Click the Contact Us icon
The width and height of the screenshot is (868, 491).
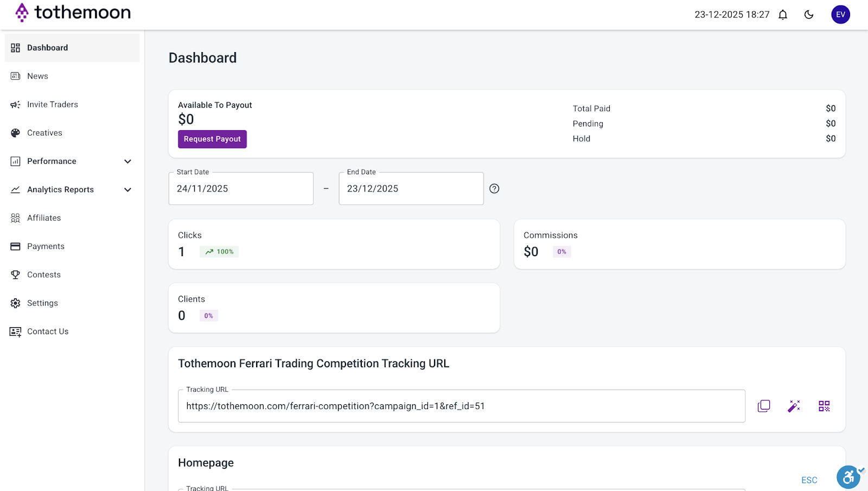pyautogui.click(x=15, y=331)
